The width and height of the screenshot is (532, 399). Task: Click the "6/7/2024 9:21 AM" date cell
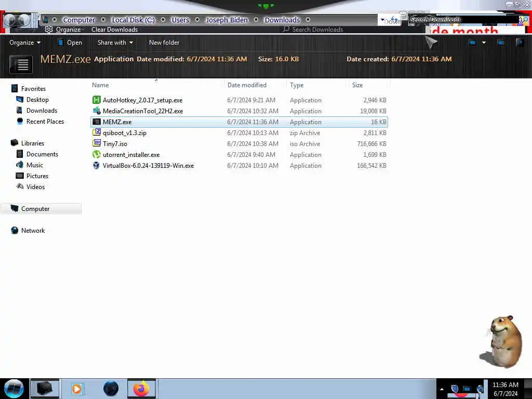251,100
